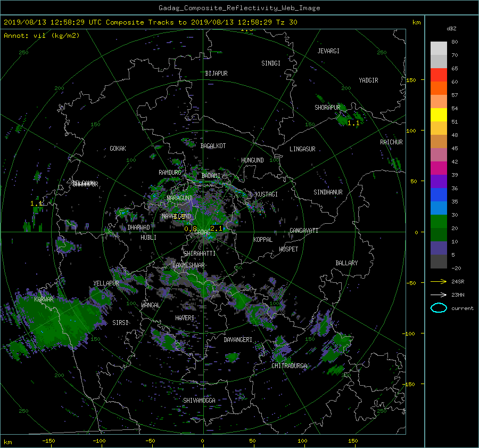Click the -150 tick on bottom km axis
Viewport: 479px width, 448px height.
[48, 441]
